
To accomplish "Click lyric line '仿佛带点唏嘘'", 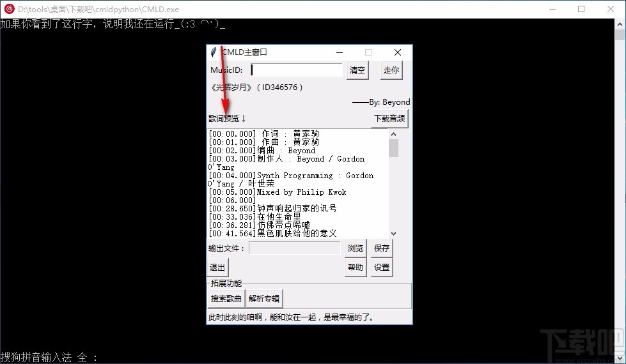I will 283,225.
